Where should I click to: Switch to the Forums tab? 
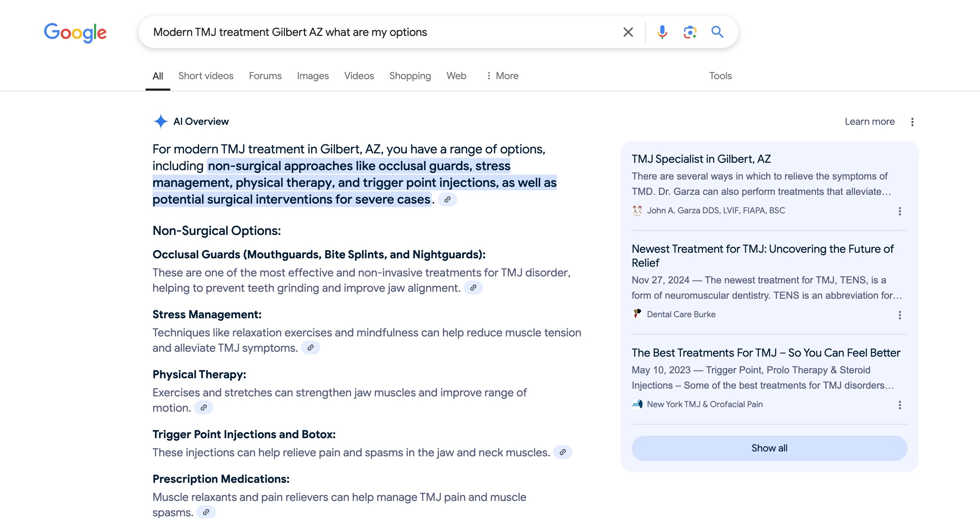pos(265,76)
